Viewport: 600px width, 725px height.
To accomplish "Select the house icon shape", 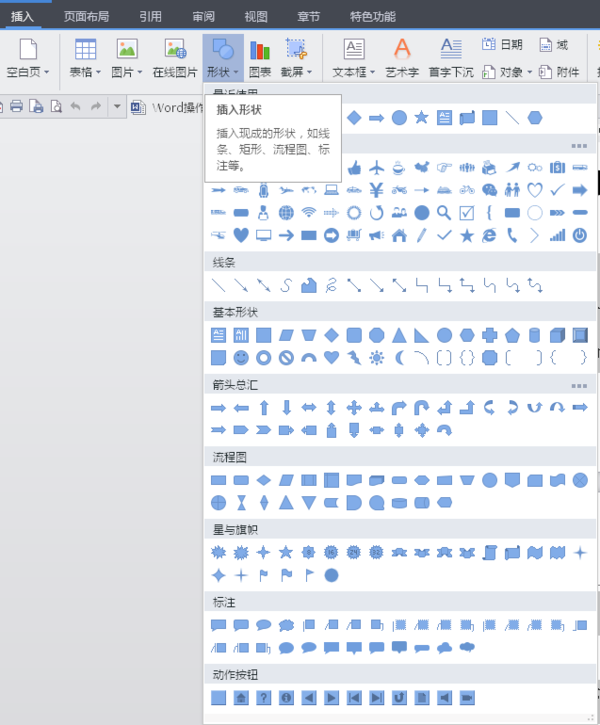I will coord(399,235).
